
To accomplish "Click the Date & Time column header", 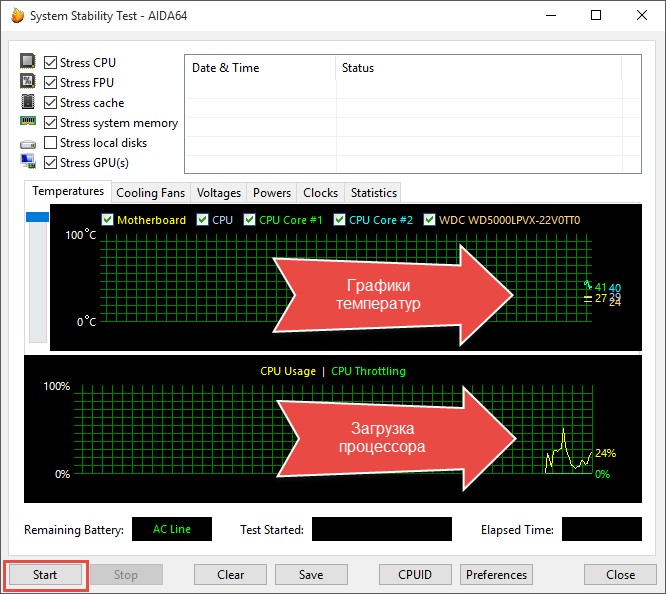I will pos(260,68).
